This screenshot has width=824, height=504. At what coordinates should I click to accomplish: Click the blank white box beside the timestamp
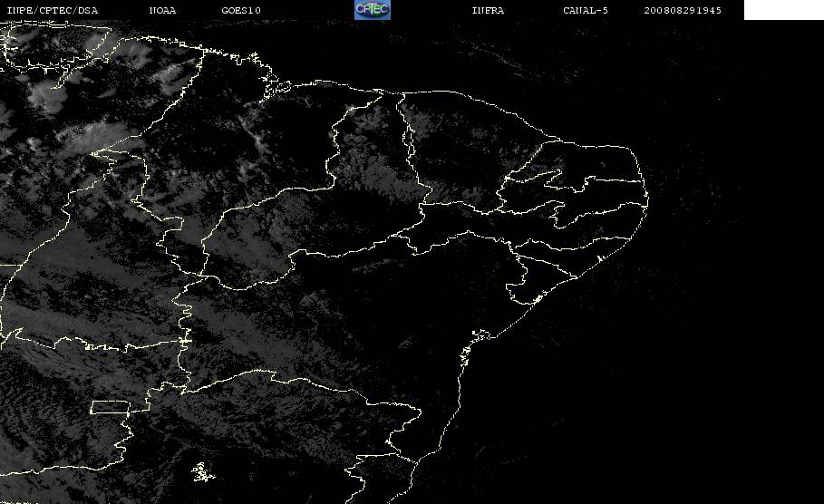[783, 10]
